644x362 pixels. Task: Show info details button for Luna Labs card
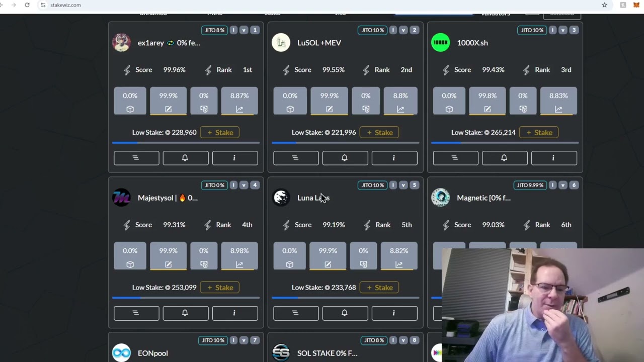394,313
